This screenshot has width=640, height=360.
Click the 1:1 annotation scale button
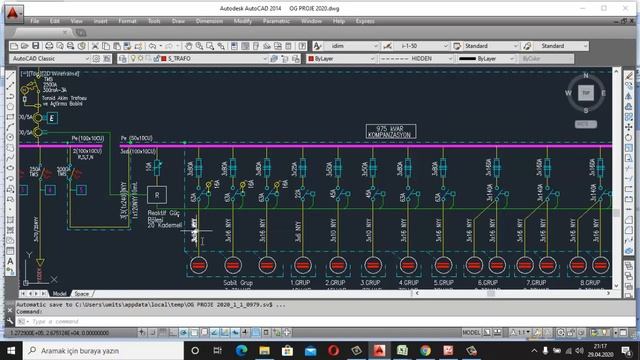[x=520, y=333]
